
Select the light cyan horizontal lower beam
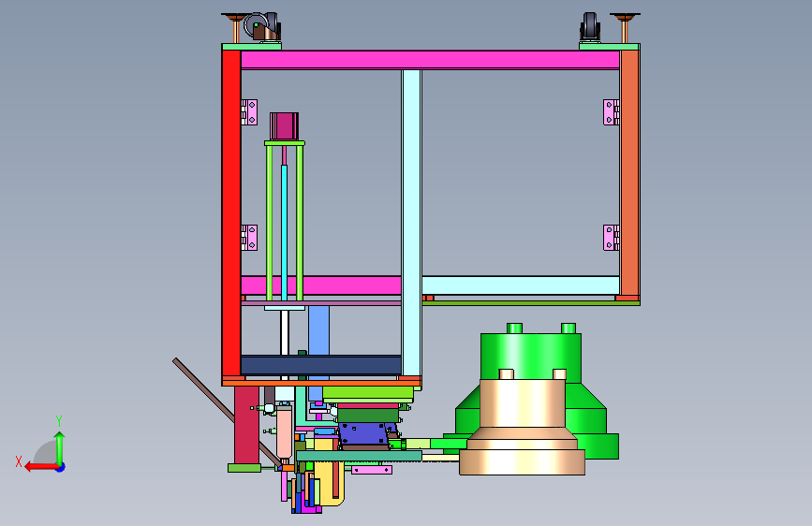pyautogui.click(x=521, y=285)
